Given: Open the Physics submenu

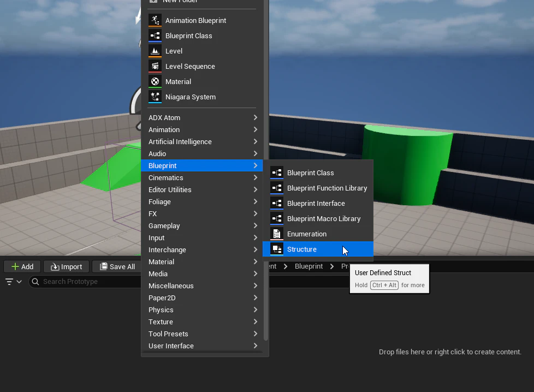Looking at the screenshot, I should tap(202, 310).
